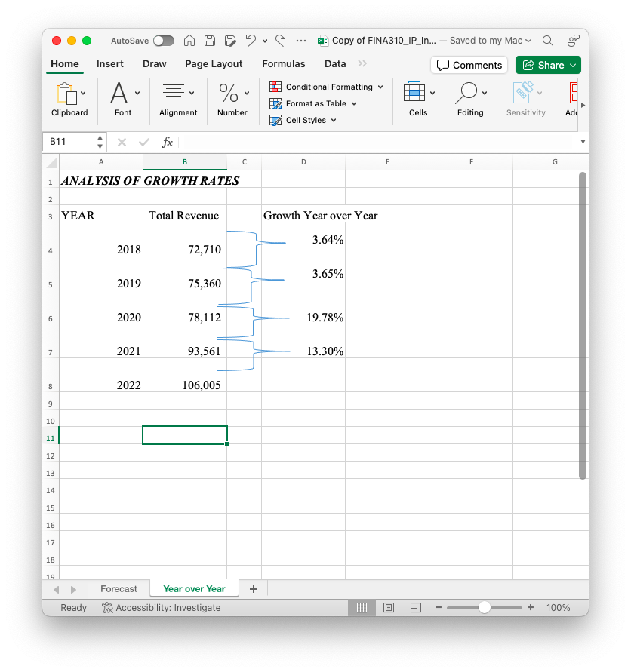
Task: Click the Undo arrow icon
Action: point(251,41)
